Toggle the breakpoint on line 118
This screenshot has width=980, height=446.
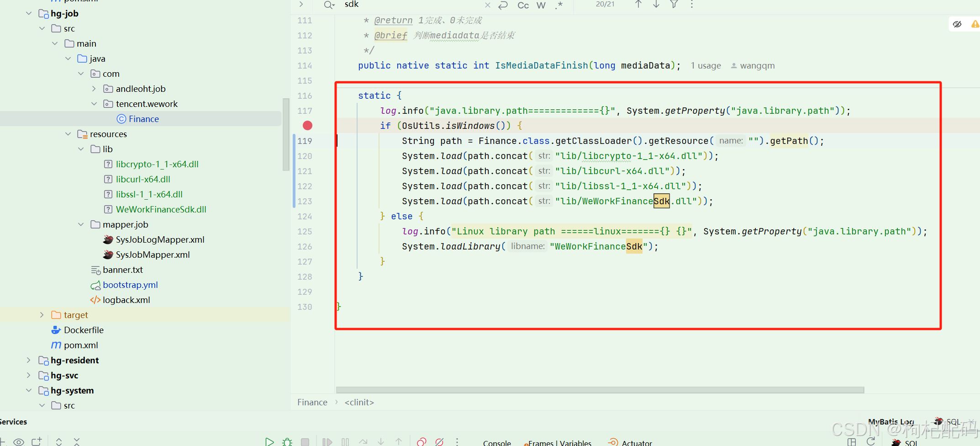(308, 126)
